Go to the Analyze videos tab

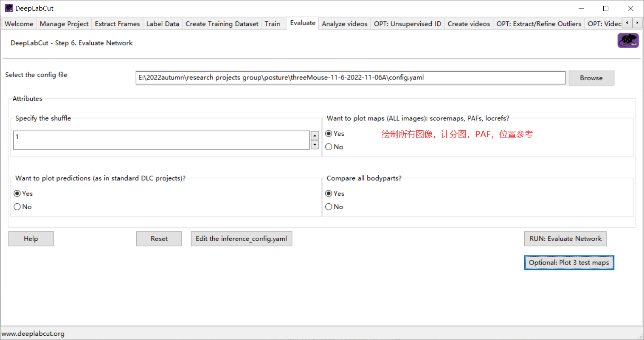[x=345, y=24]
